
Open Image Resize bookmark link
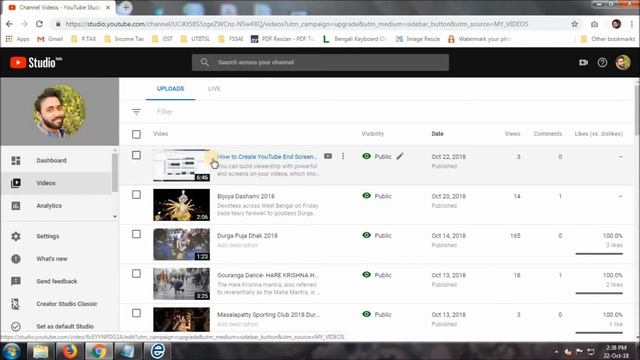coord(418,39)
